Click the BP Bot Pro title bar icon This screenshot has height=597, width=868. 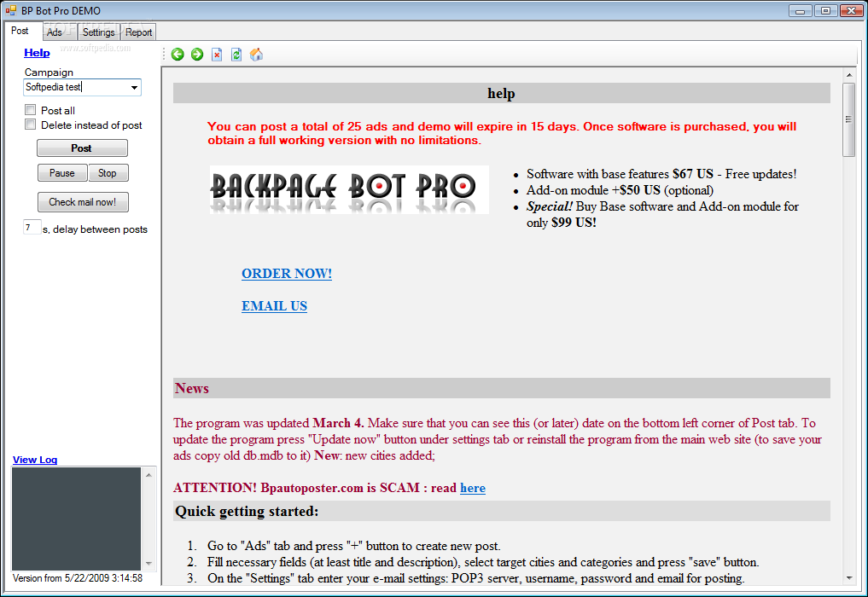point(10,10)
